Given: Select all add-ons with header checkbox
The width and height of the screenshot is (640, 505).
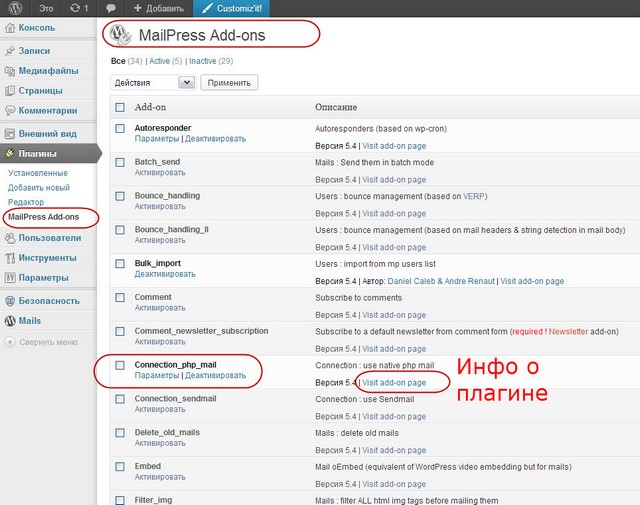Looking at the screenshot, I should coord(120,107).
